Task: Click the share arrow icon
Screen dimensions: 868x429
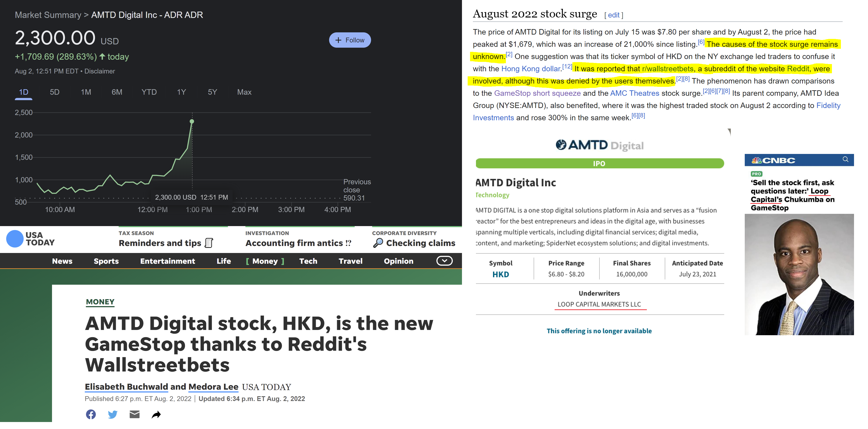Action: [x=156, y=415]
